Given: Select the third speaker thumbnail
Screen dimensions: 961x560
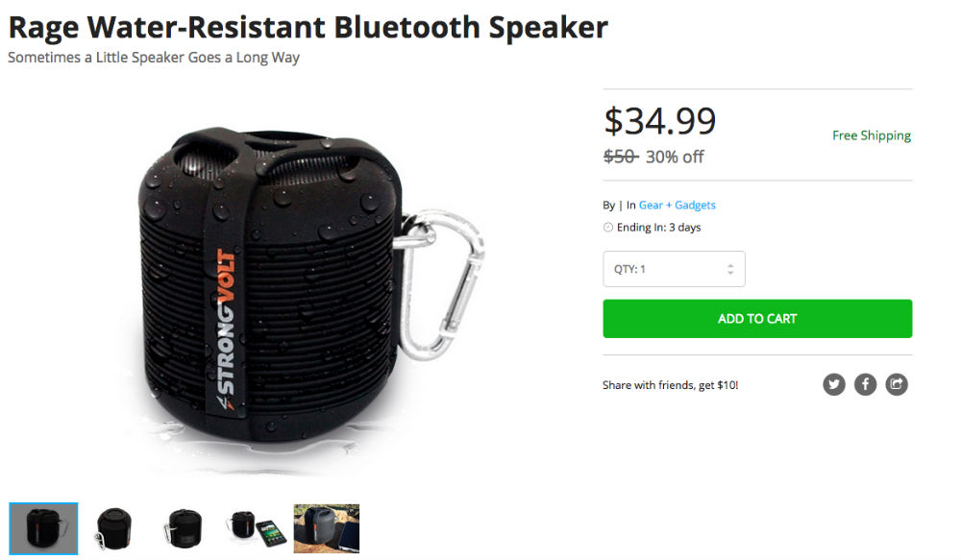Looking at the screenshot, I should (185, 528).
